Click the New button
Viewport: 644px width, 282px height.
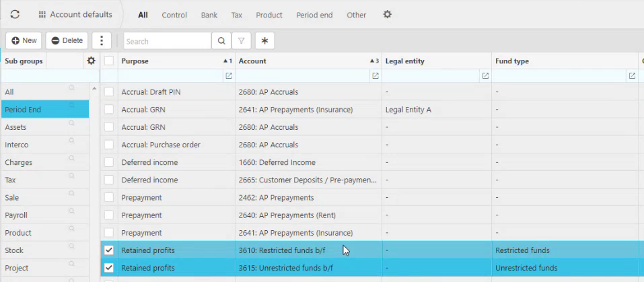pyautogui.click(x=24, y=40)
